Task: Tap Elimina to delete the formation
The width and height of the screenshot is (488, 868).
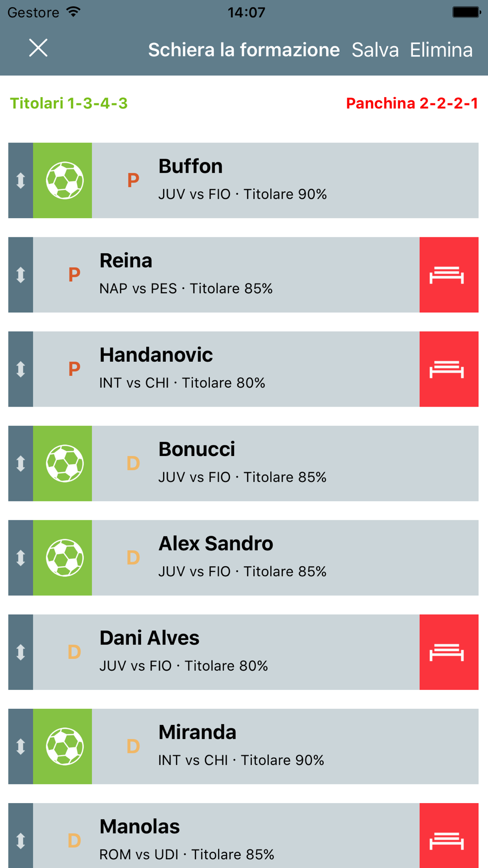Action: tap(441, 50)
